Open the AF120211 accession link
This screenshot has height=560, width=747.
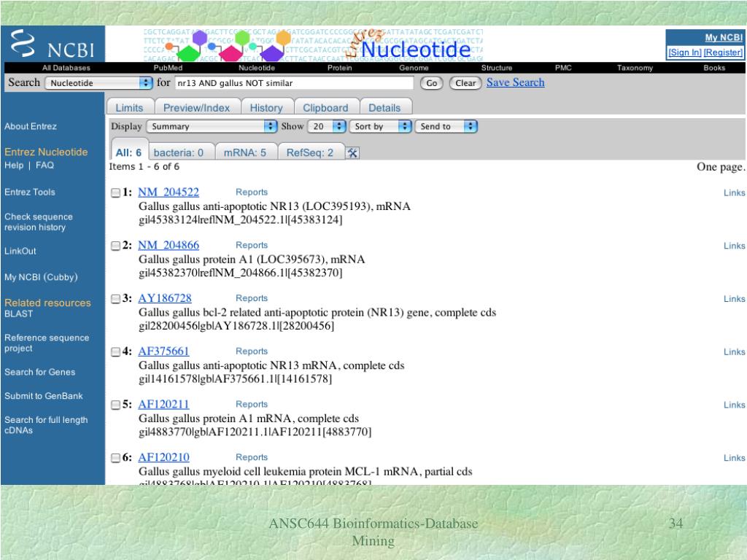point(164,404)
